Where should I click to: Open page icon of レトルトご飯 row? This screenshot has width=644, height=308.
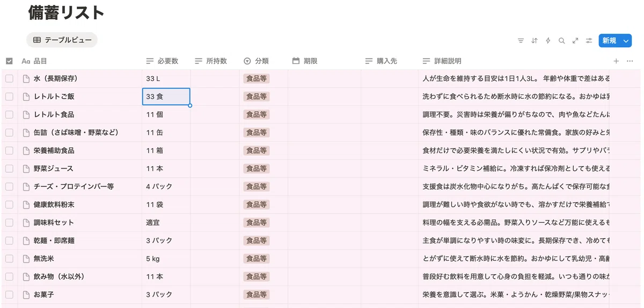[26, 97]
